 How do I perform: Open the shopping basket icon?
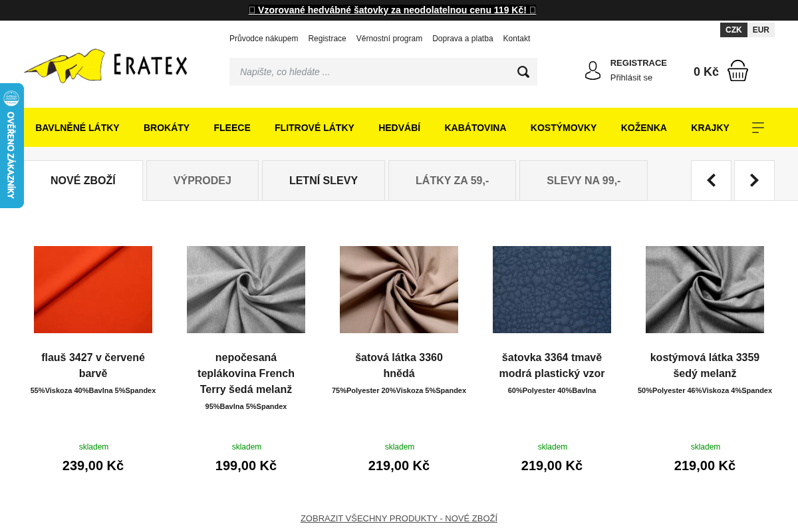point(737,71)
